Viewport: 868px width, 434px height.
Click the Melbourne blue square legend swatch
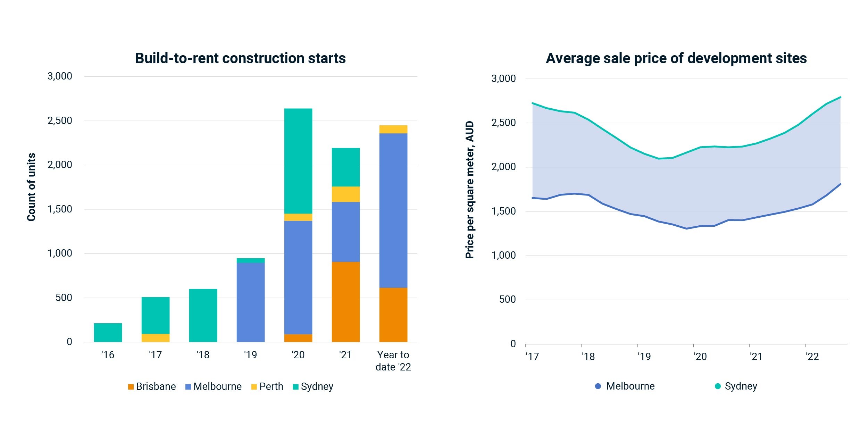pyautogui.click(x=188, y=387)
